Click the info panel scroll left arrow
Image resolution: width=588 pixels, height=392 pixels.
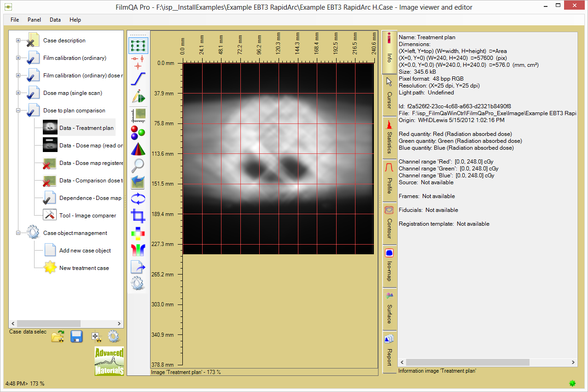(x=402, y=363)
